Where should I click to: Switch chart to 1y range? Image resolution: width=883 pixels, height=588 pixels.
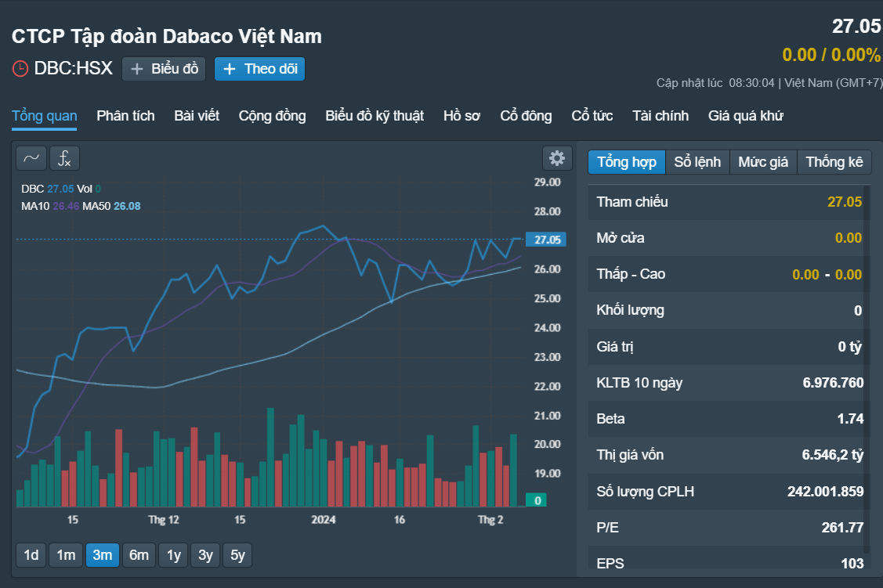pyautogui.click(x=173, y=555)
